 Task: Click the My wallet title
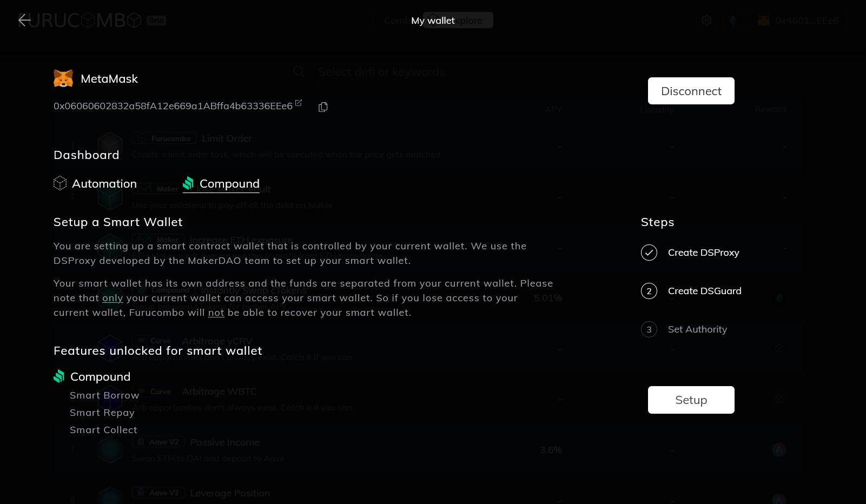coord(433,21)
